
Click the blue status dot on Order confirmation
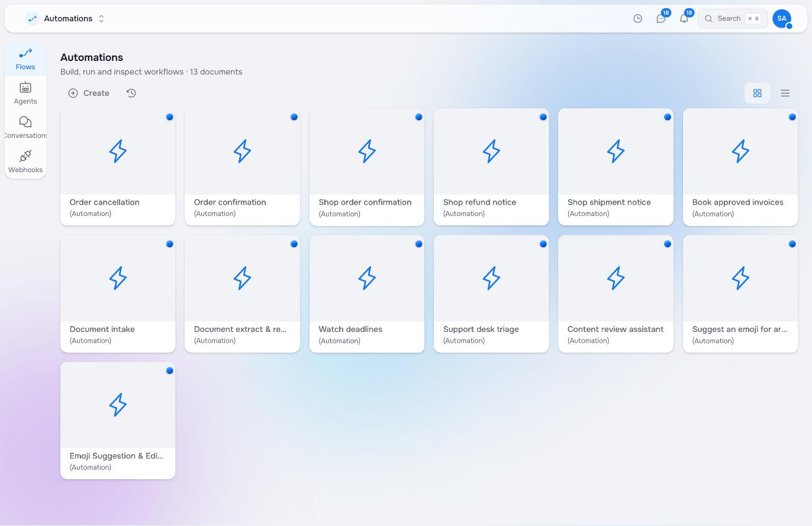pyautogui.click(x=294, y=117)
